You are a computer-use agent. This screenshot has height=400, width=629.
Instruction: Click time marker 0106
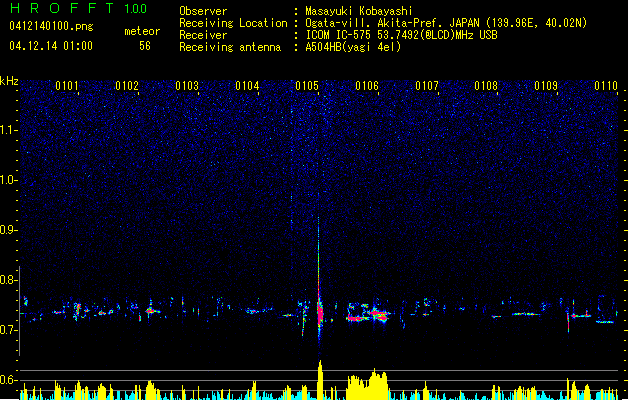pos(367,86)
